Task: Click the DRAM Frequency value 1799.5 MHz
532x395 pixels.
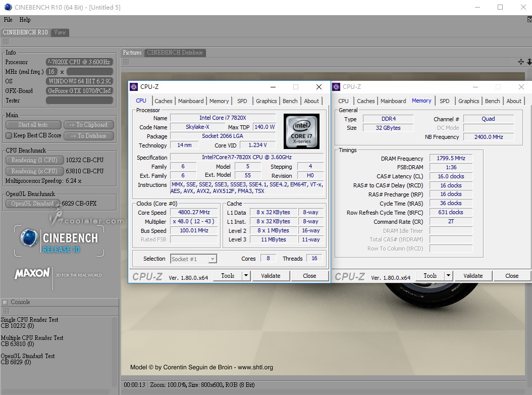Action: click(x=451, y=158)
